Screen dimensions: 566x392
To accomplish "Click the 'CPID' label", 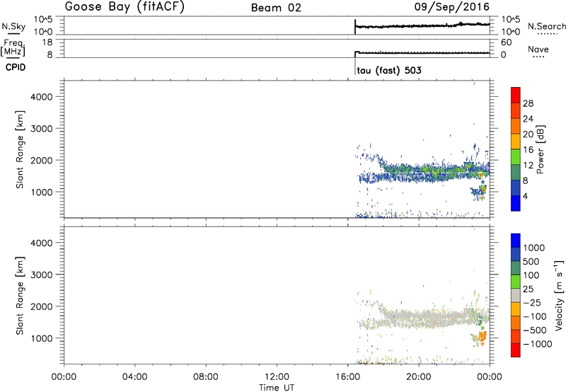I will point(16,67).
